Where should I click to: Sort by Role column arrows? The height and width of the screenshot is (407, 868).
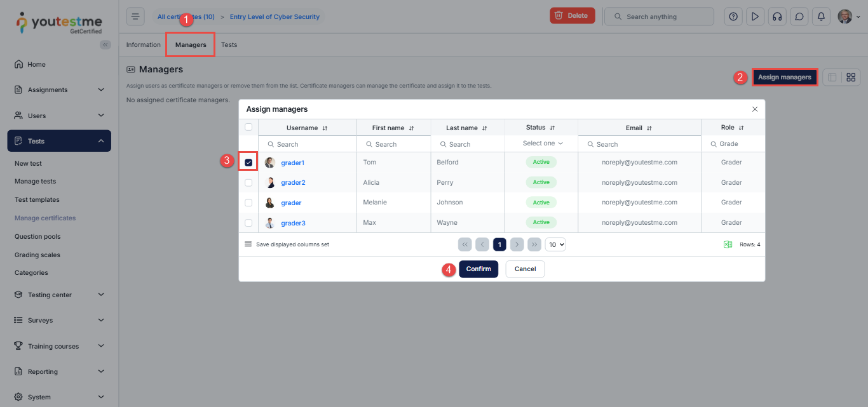point(741,128)
